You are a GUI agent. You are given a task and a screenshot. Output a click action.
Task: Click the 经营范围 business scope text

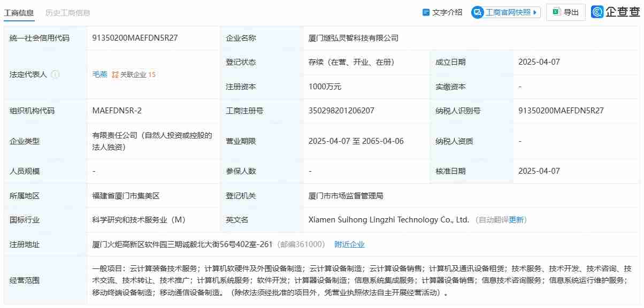click(321, 280)
